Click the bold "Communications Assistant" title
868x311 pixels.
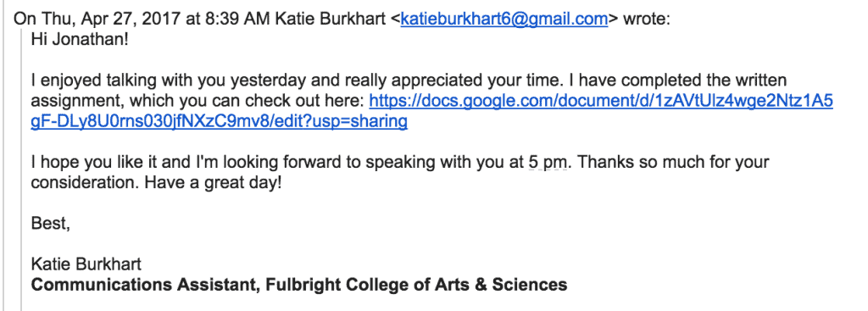click(146, 285)
